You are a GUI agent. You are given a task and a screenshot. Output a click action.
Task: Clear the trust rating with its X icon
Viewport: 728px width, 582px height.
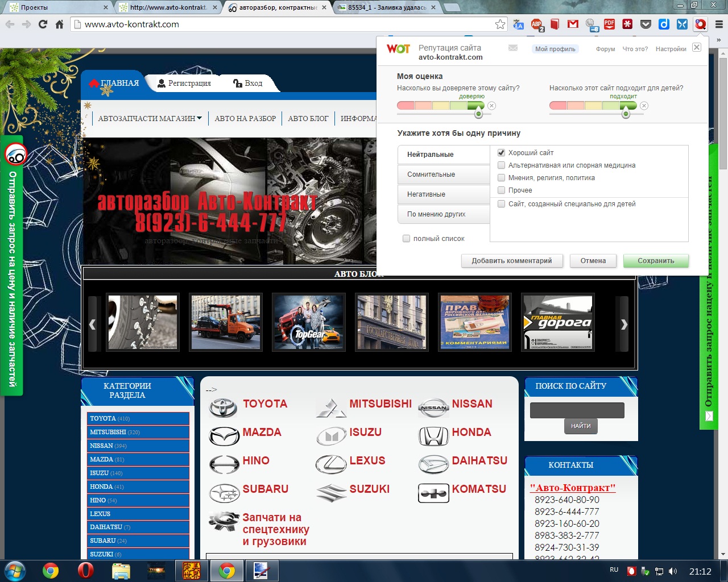pyautogui.click(x=492, y=106)
